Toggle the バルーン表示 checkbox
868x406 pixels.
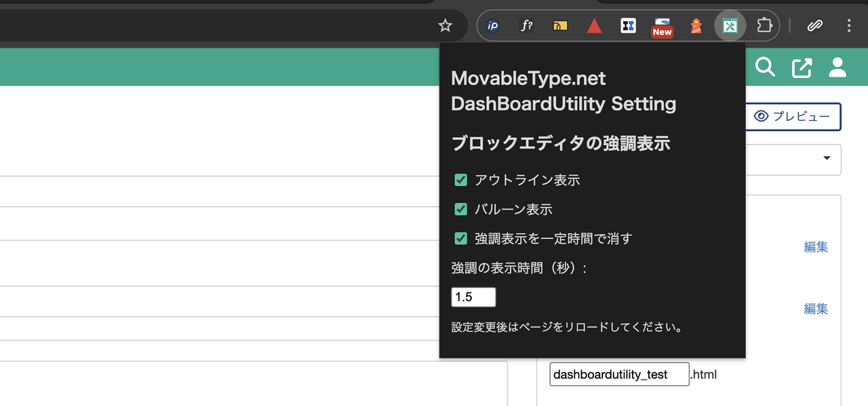pos(461,209)
